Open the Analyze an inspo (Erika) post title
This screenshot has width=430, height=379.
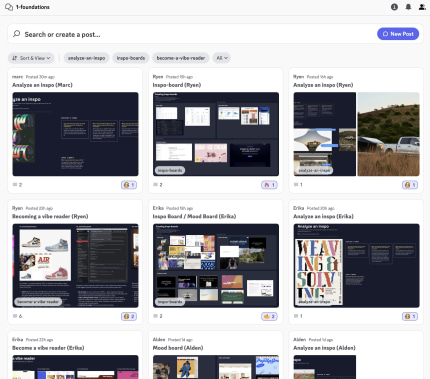[x=323, y=216]
